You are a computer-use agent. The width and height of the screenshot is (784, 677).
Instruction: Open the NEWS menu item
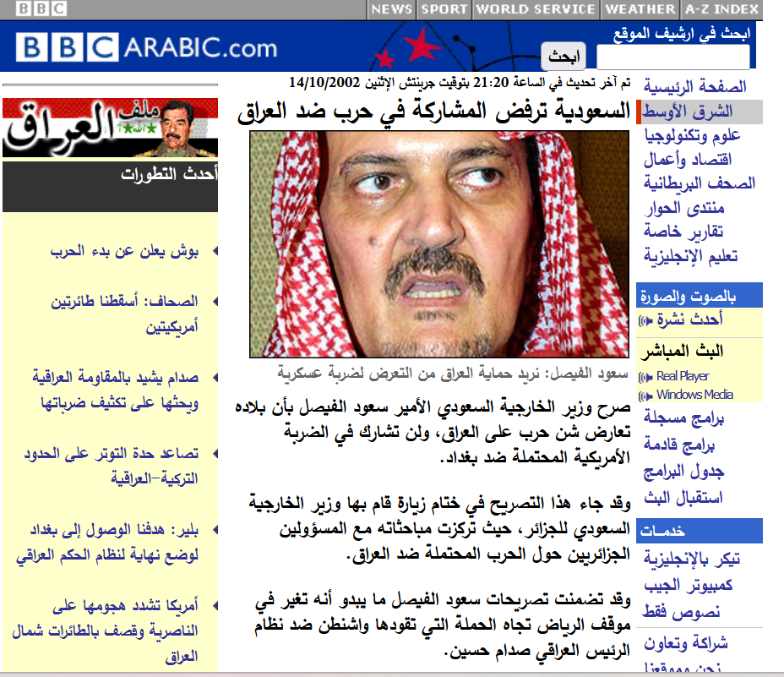click(391, 9)
